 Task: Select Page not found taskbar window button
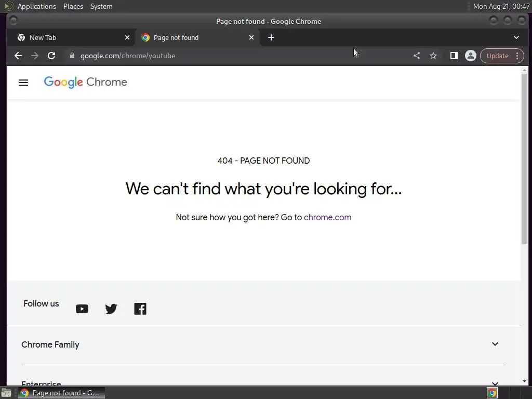click(x=61, y=393)
